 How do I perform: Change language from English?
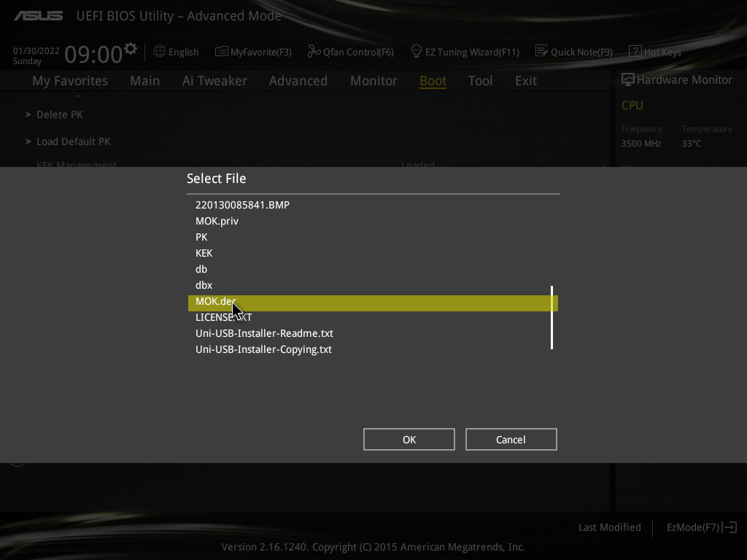tap(183, 52)
